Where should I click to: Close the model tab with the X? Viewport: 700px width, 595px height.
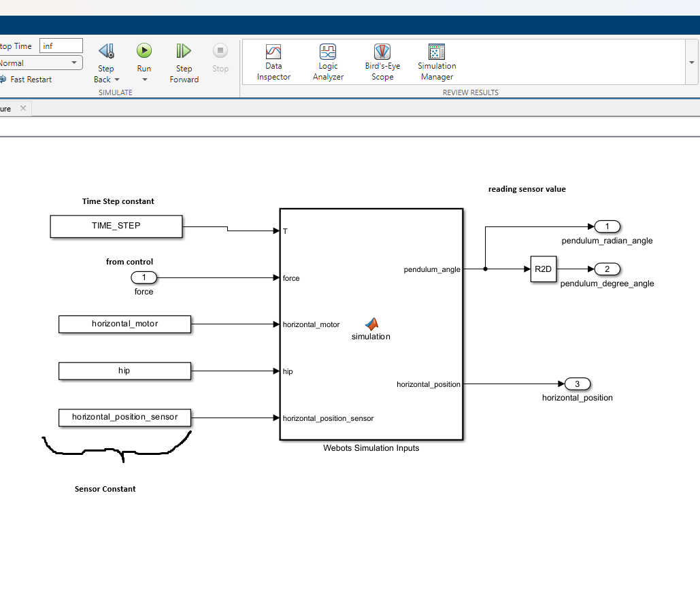pyautogui.click(x=23, y=108)
